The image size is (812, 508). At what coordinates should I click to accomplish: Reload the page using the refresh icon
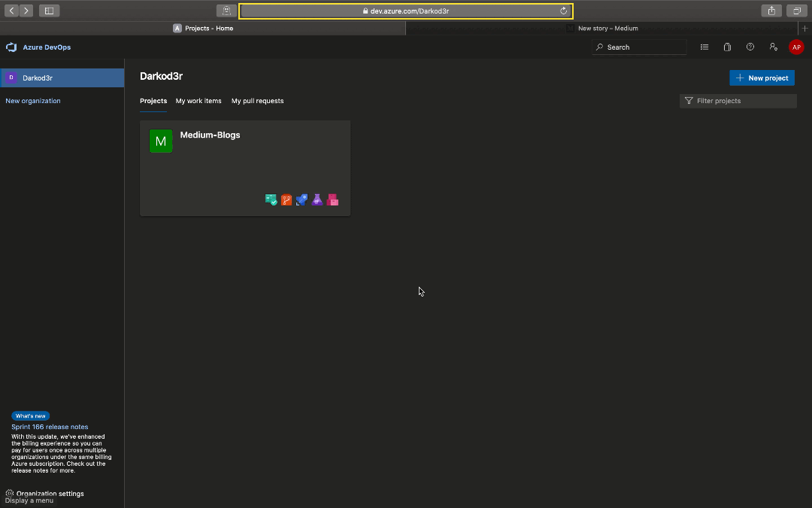(563, 11)
